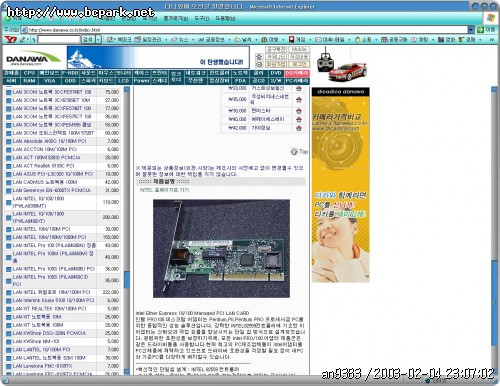Open the address bar history dropdown
Screen dimensions: 500x386
(471, 30)
